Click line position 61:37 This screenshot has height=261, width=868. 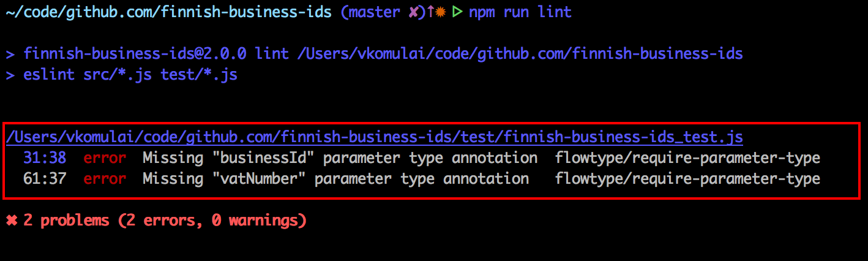(45, 179)
